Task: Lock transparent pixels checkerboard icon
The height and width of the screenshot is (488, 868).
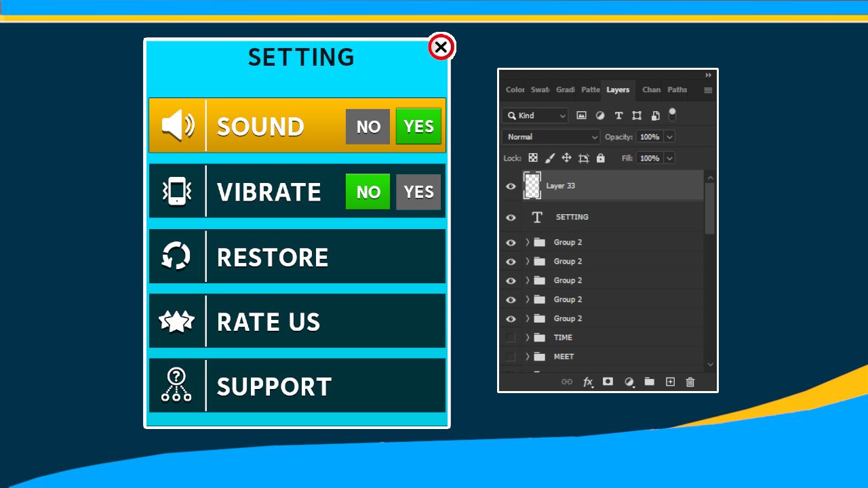Action: coord(533,158)
